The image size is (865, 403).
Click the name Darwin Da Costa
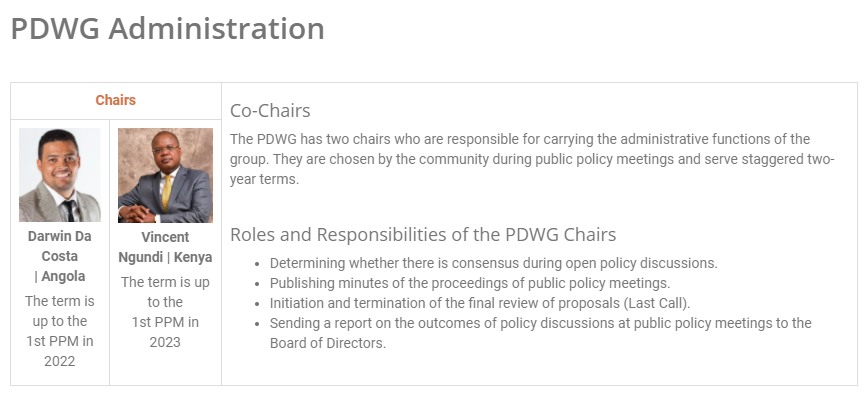click(x=60, y=246)
